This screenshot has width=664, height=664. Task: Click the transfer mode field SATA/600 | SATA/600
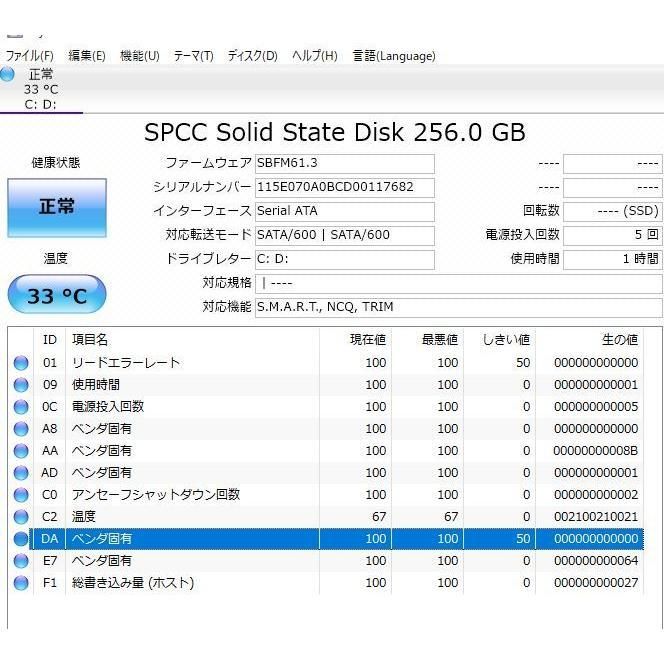click(x=345, y=235)
